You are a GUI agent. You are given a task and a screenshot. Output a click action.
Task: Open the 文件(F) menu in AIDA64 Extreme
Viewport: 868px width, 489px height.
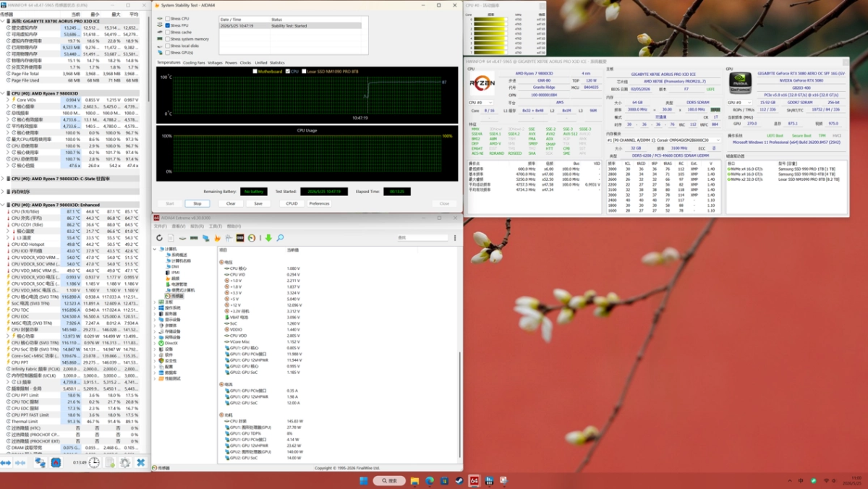point(161,226)
